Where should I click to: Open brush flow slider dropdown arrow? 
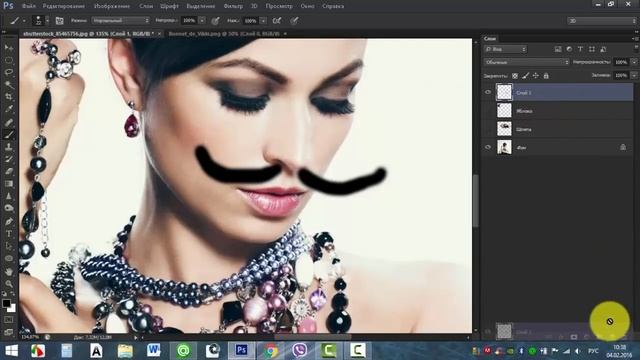click(263, 20)
